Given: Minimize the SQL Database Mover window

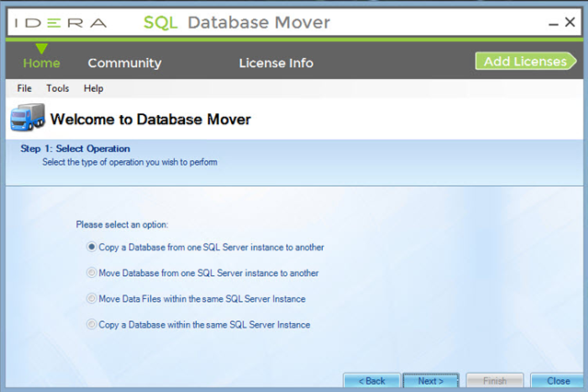Looking at the screenshot, I should (553, 24).
